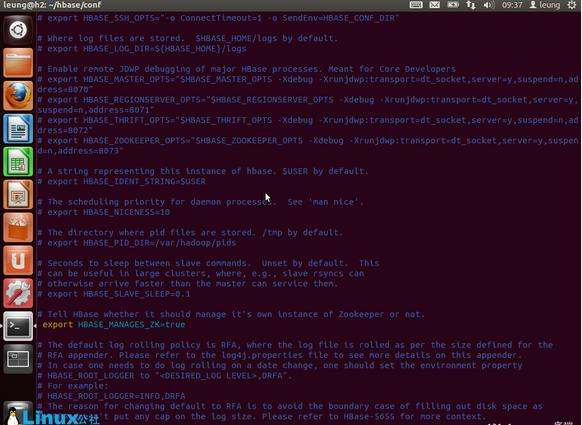The height and width of the screenshot is (425, 582).
Task: Open the network connections indicator
Action: 471,5
